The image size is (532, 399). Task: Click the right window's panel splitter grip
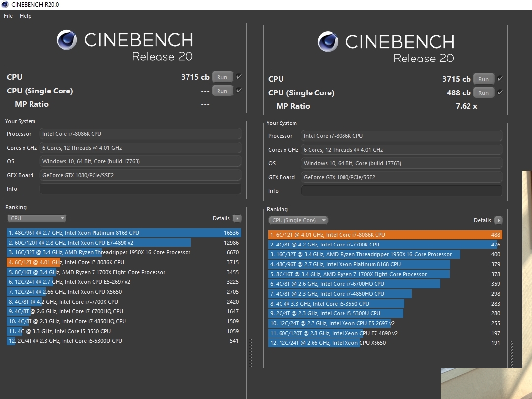point(512,354)
